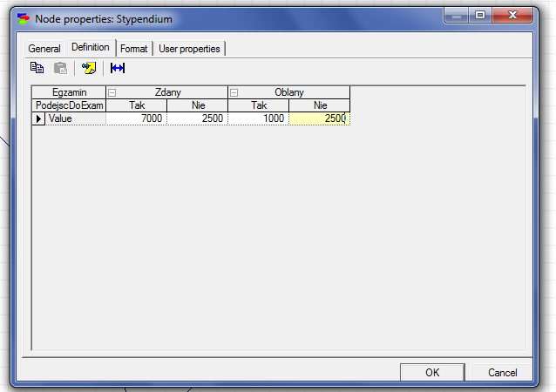This screenshot has width=556, height=392.
Task: Click the row arrow marker beside Value
Action: pyautogui.click(x=38, y=118)
